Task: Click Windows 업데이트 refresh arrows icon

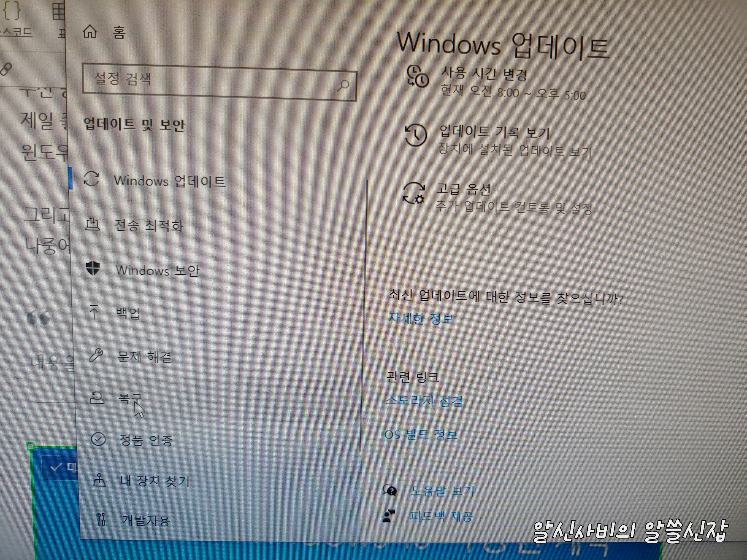Action: 92,179
